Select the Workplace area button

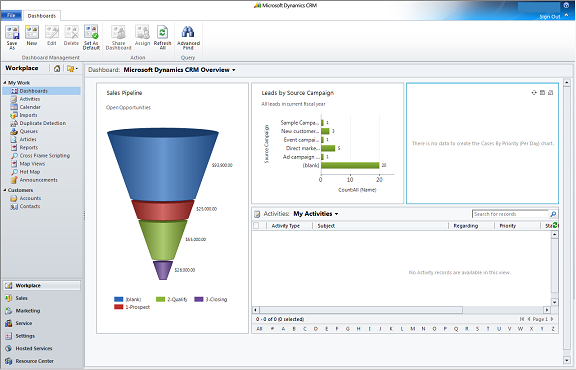point(42,285)
